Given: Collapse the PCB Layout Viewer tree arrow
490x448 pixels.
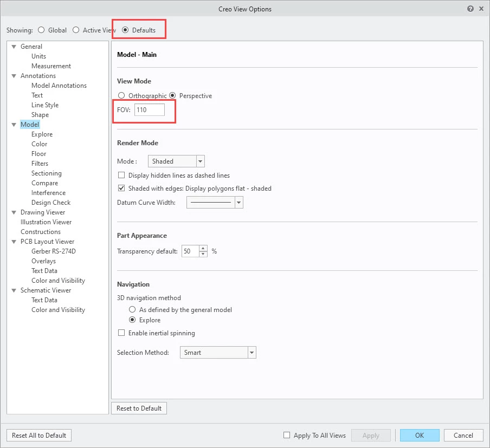Looking at the screenshot, I should [x=14, y=242].
